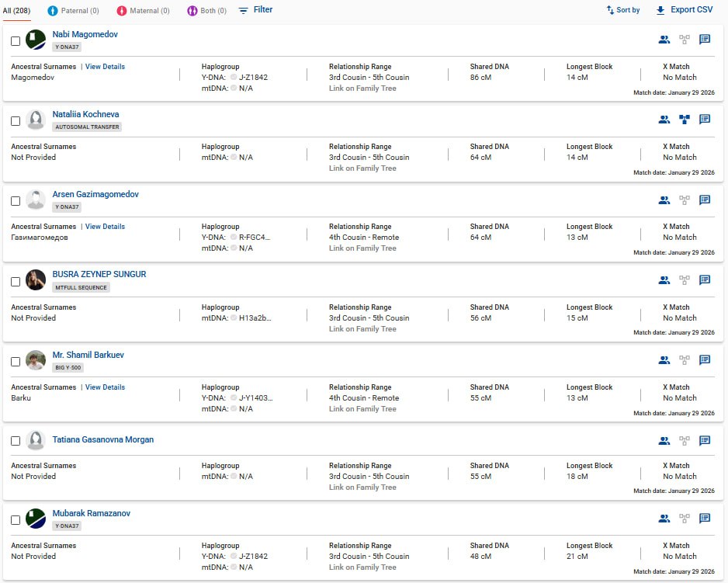This screenshot has height=583, width=728.
Task: Link Arsen Gazimagomedov on Family Tree
Action: click(x=362, y=248)
